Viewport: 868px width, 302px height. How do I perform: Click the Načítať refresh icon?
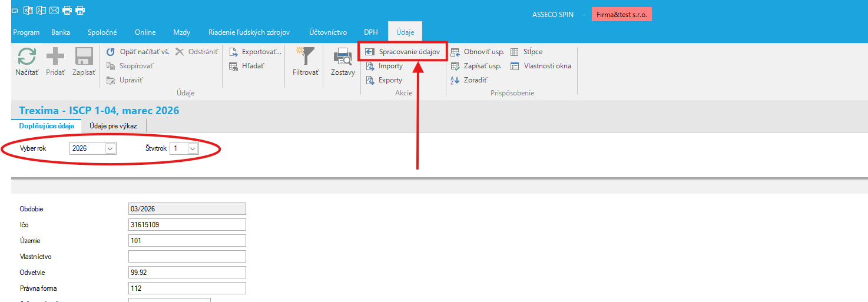[26, 57]
